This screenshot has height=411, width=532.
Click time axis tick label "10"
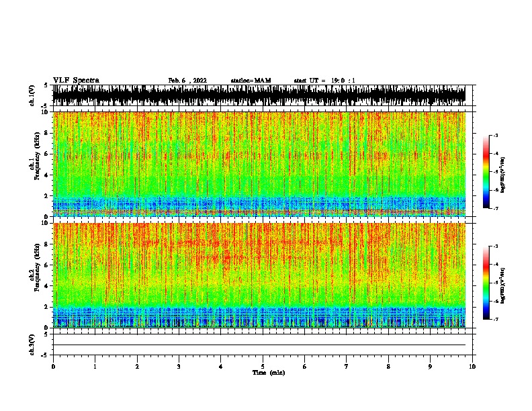click(x=472, y=366)
